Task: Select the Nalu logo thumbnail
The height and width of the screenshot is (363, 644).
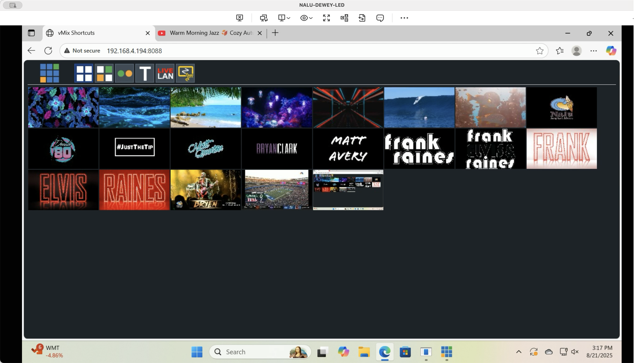Action: click(562, 107)
